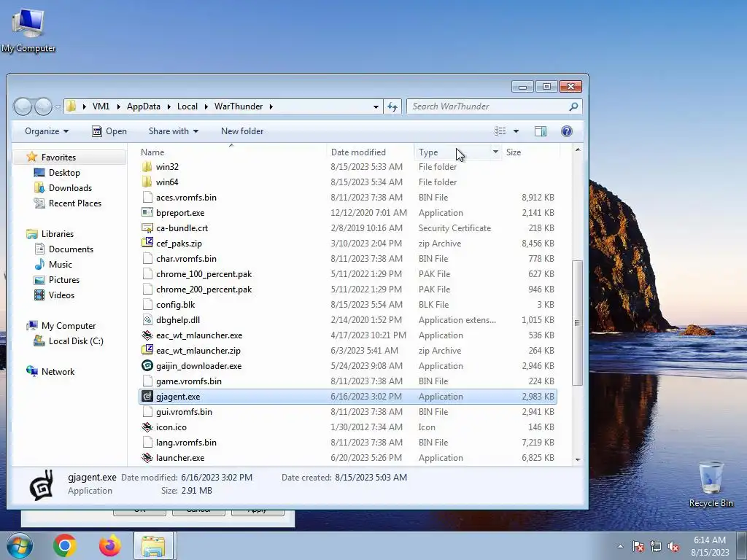Select the chrome_100_percent.pak file

pyautogui.click(x=348, y=274)
